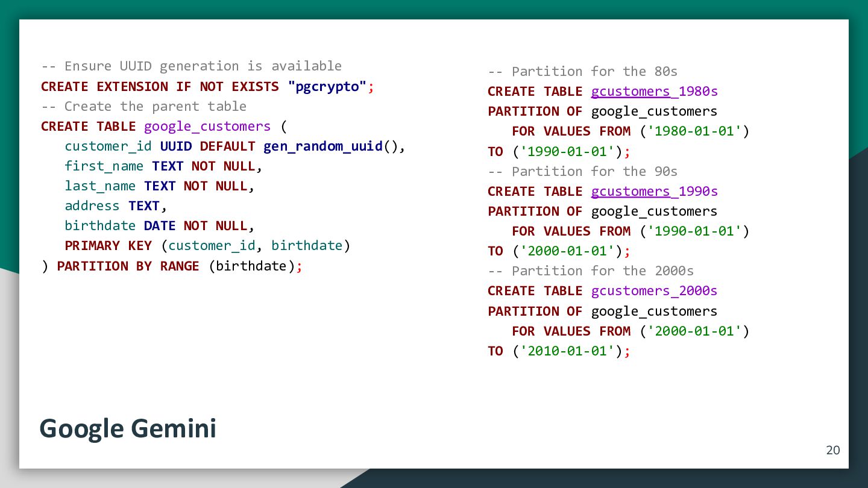Select the Google Gemini slide title

128,428
